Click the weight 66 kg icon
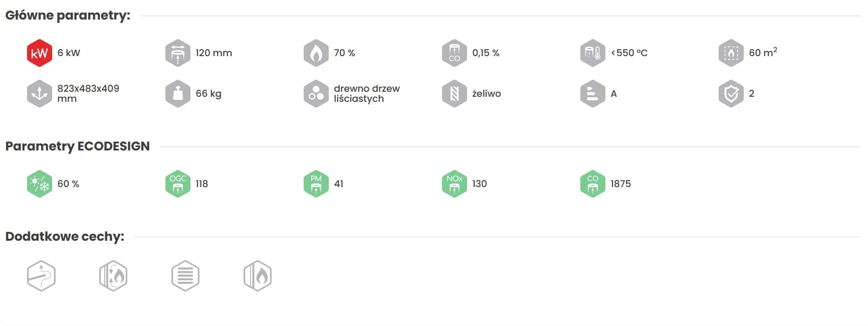868x326 pixels. pyautogui.click(x=178, y=93)
